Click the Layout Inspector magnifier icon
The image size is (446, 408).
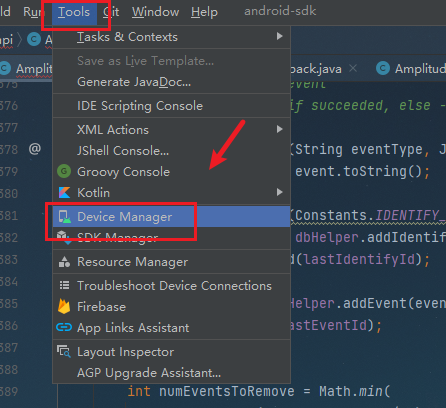[64, 352]
